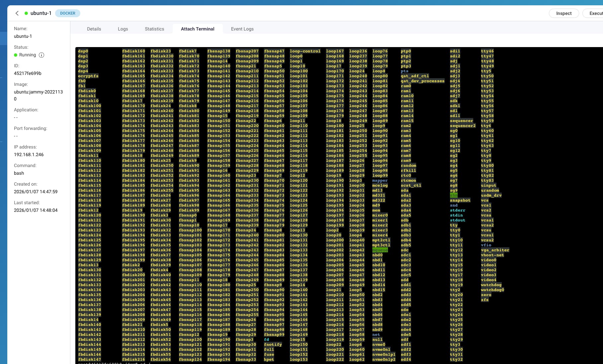Screen dimensions: 603x364
Task: Click the IP address 192.168.1.246
Action: 29,154
